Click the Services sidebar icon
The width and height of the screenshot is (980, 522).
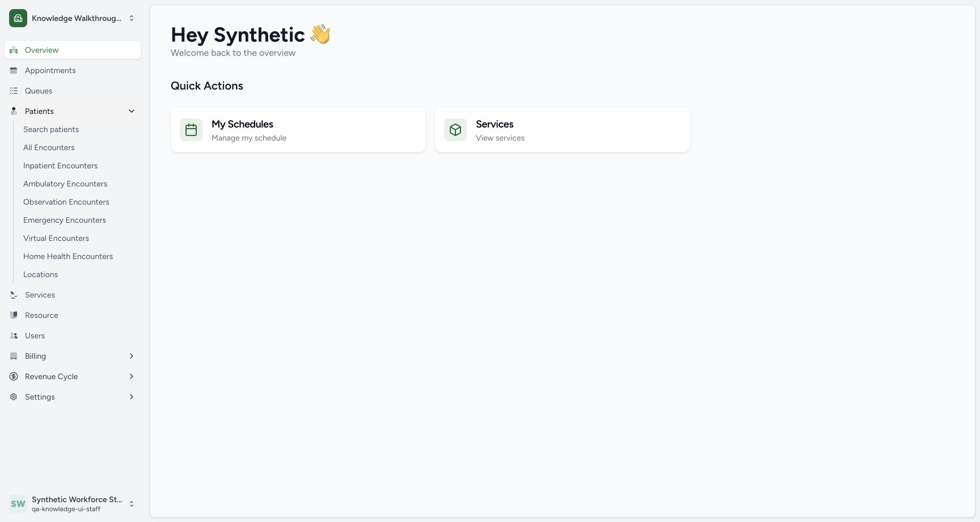14,295
